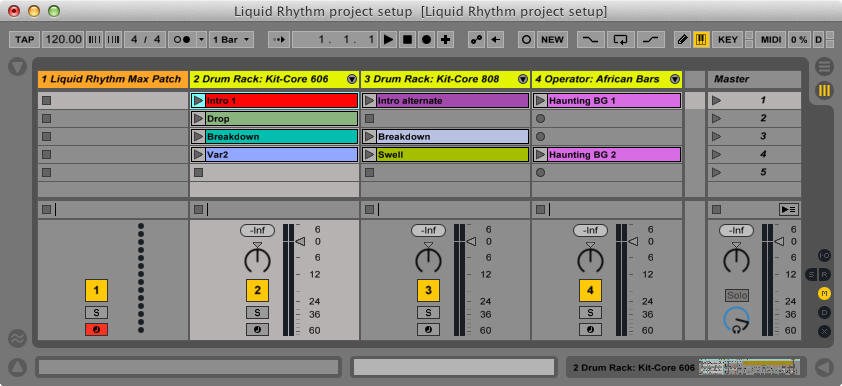
Task: Launch the Intro 1 clip
Action: tap(198, 100)
